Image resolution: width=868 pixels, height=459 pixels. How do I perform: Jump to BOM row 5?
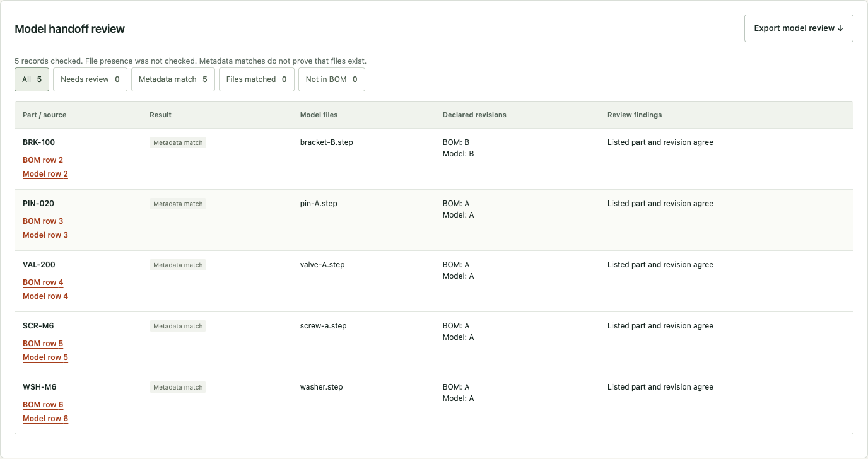(x=43, y=344)
